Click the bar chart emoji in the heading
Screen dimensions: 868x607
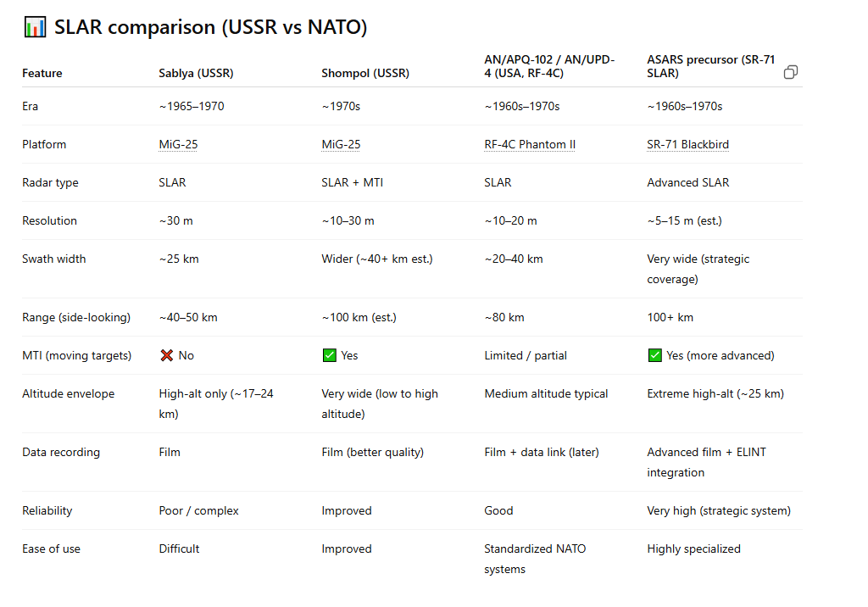tap(35, 27)
